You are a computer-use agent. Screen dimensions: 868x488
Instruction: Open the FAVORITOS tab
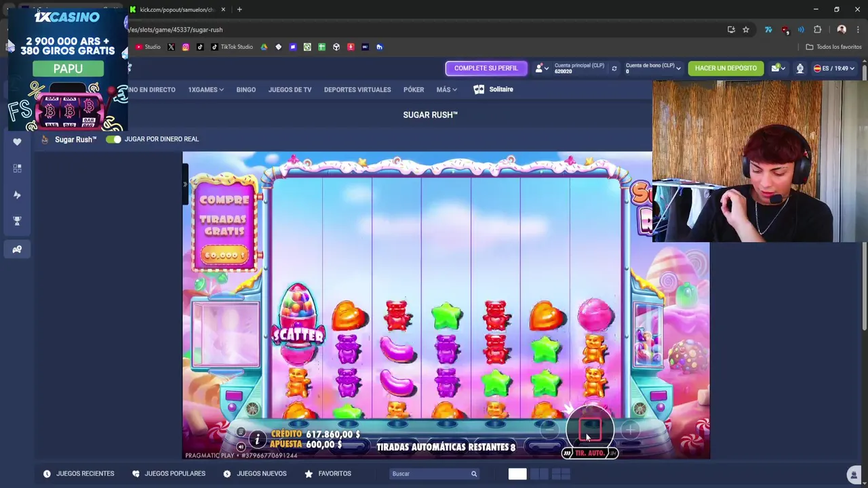click(328, 474)
